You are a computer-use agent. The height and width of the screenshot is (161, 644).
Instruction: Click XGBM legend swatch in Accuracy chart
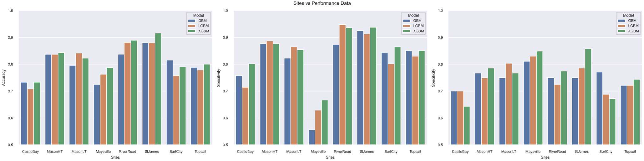tap(192, 31)
